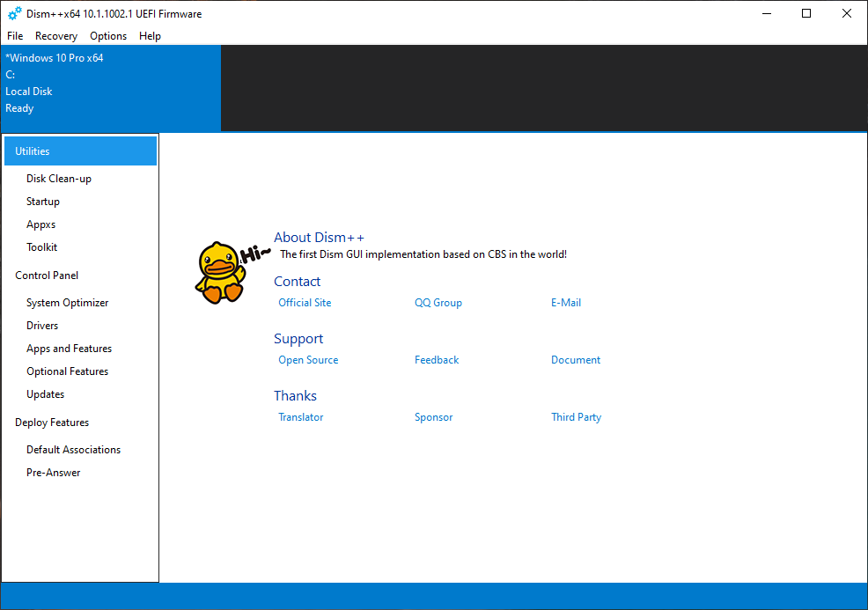Viewport: 868px width, 610px height.
Task: Open the Appxs manager
Action: 41,224
